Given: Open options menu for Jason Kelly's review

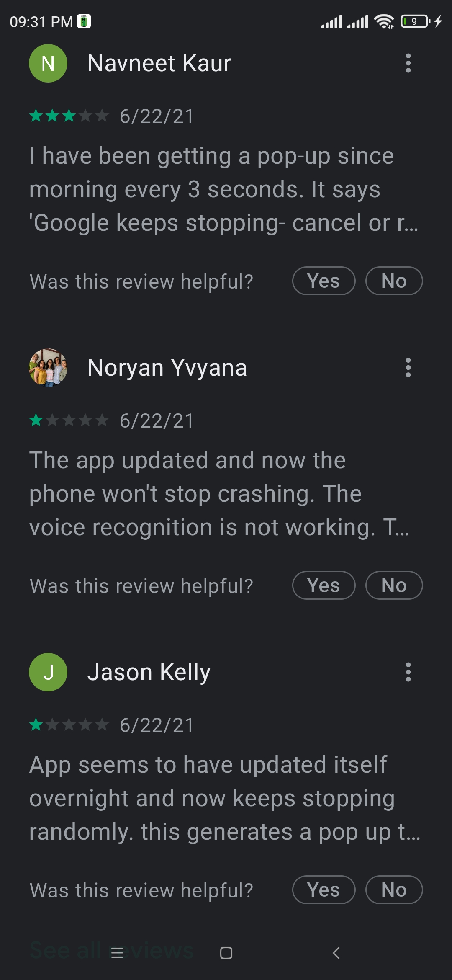Looking at the screenshot, I should (x=408, y=672).
